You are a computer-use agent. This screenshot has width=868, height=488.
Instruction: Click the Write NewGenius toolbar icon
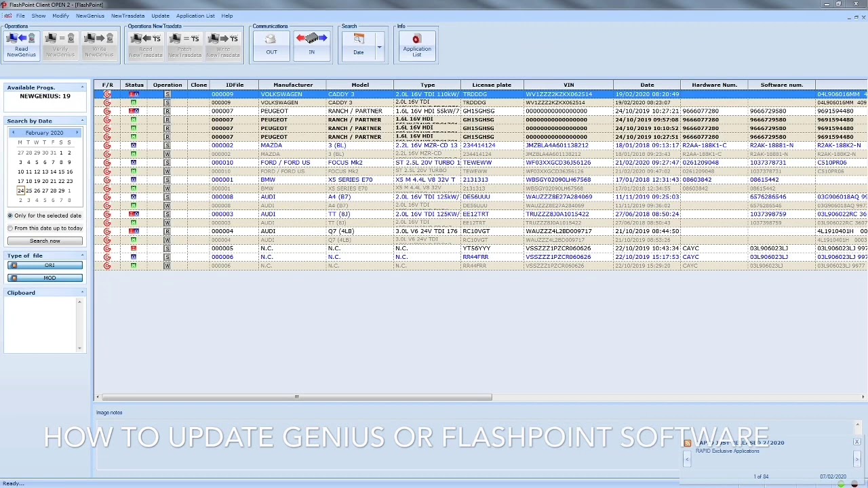(99, 45)
